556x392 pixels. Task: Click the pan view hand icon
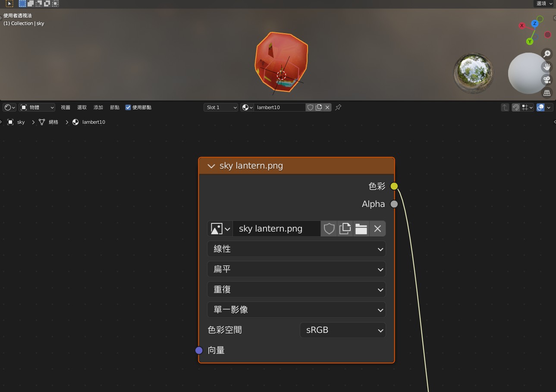point(547,67)
